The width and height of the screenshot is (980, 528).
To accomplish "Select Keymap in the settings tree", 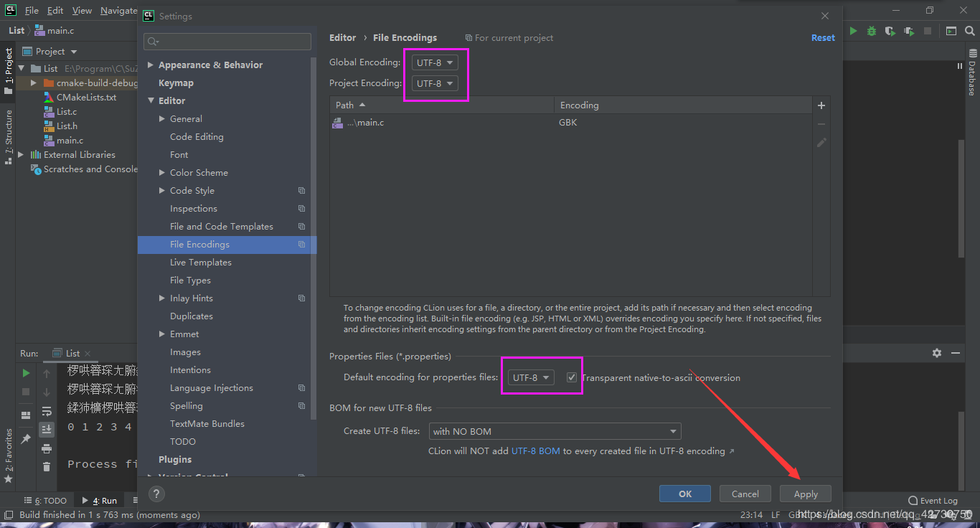I will [176, 82].
